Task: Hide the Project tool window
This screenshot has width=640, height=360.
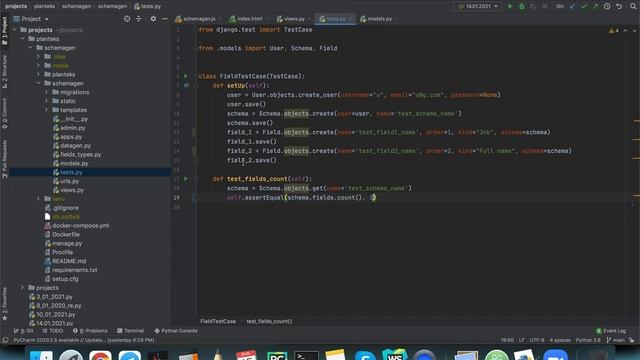Action: (x=164, y=19)
